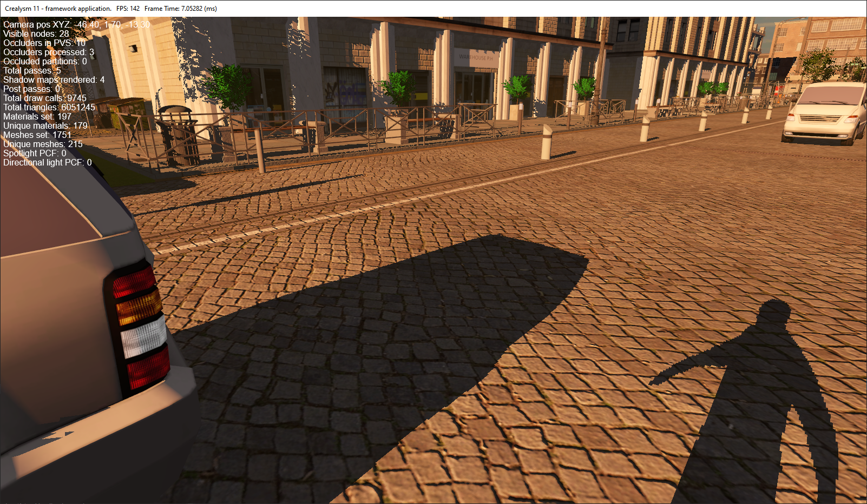Click the Directional light PCF line

point(48,163)
